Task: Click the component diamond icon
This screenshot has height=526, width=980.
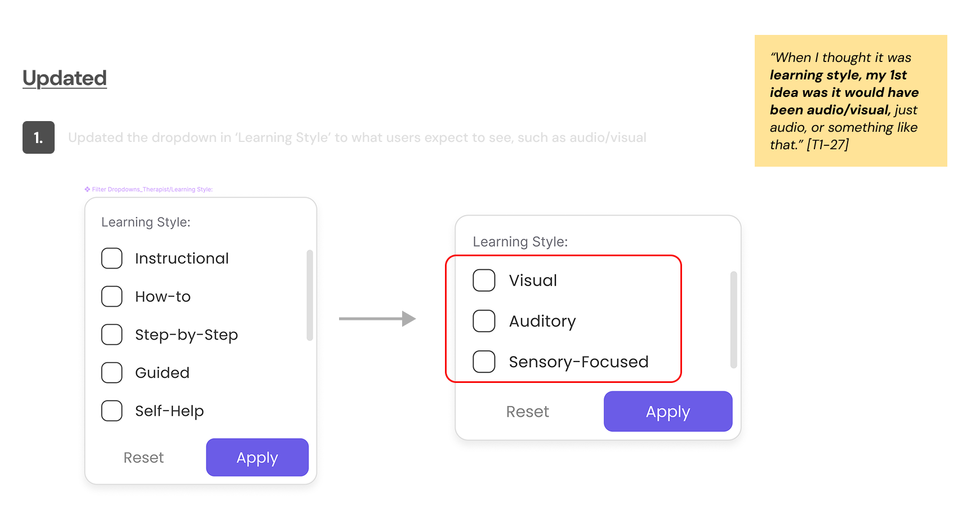Action: 87,189
